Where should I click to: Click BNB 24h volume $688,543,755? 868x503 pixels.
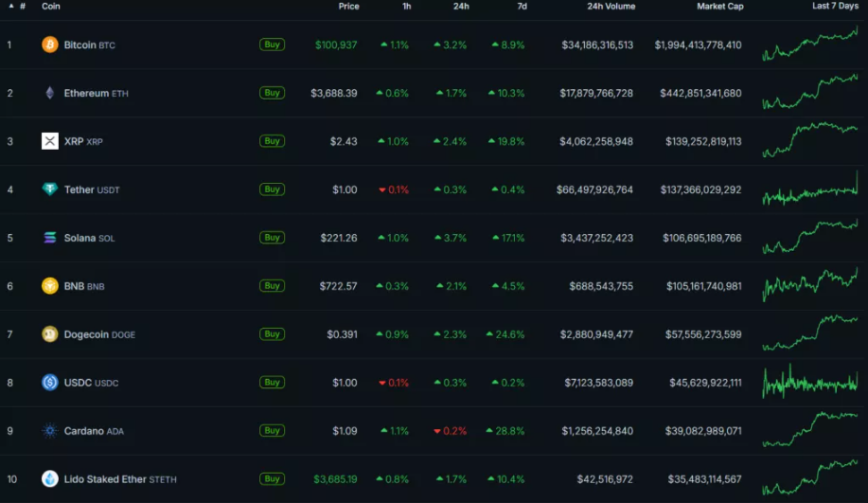[601, 286]
